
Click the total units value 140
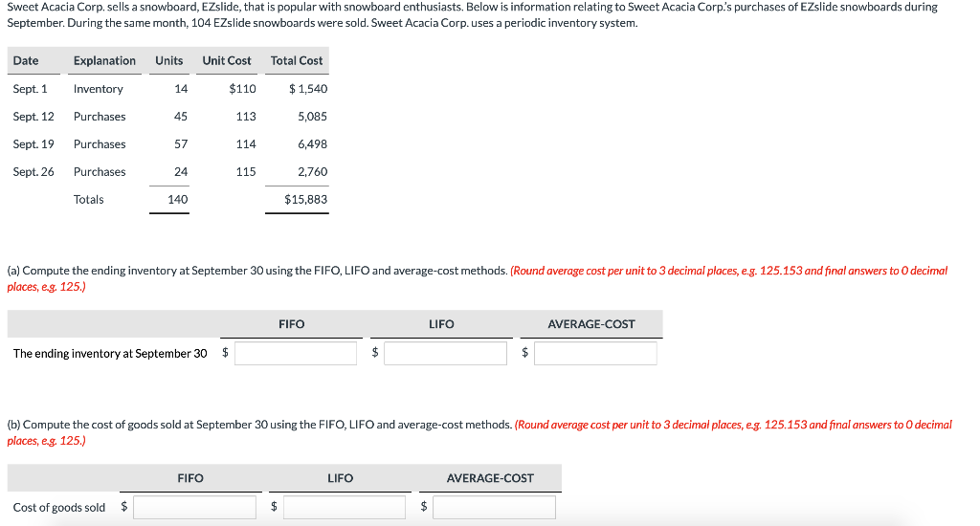click(x=177, y=199)
